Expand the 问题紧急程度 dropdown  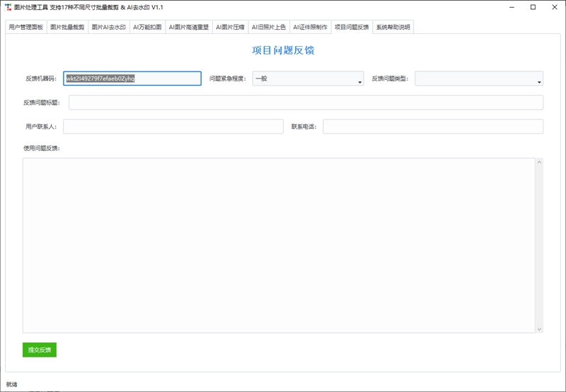(308, 79)
